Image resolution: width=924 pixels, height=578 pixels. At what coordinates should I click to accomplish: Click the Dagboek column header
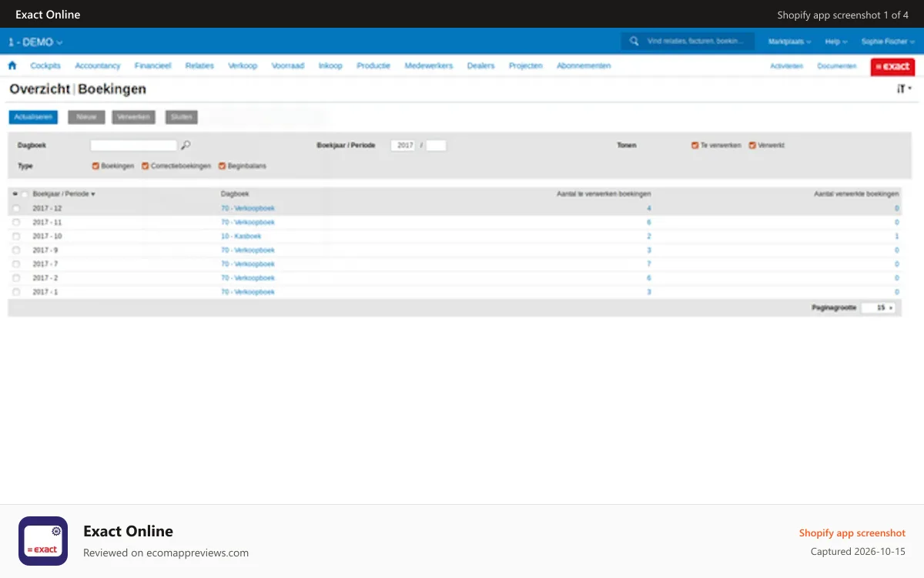235,194
